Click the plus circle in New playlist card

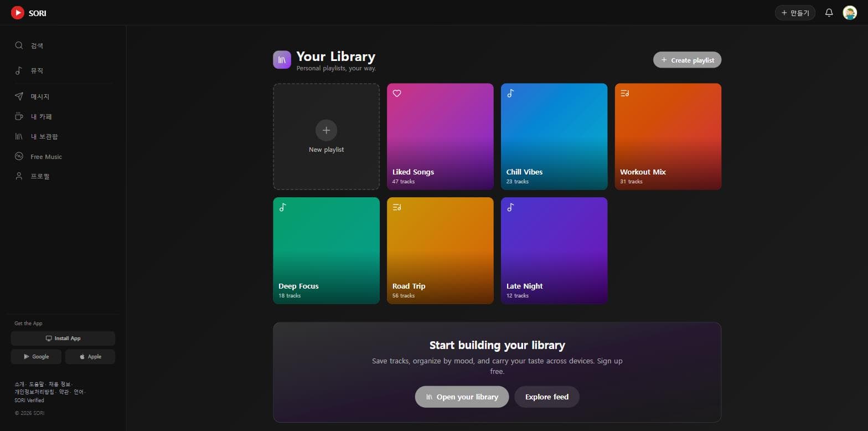pos(326,130)
